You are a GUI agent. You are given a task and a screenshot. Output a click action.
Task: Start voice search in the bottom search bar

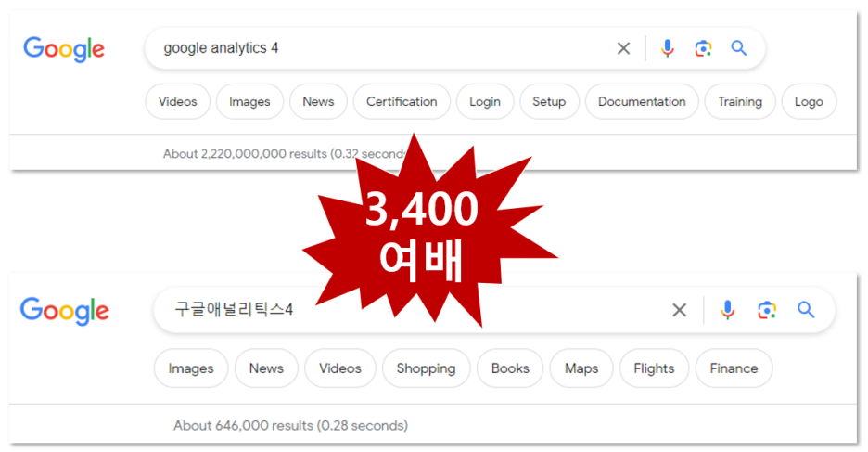tap(727, 310)
